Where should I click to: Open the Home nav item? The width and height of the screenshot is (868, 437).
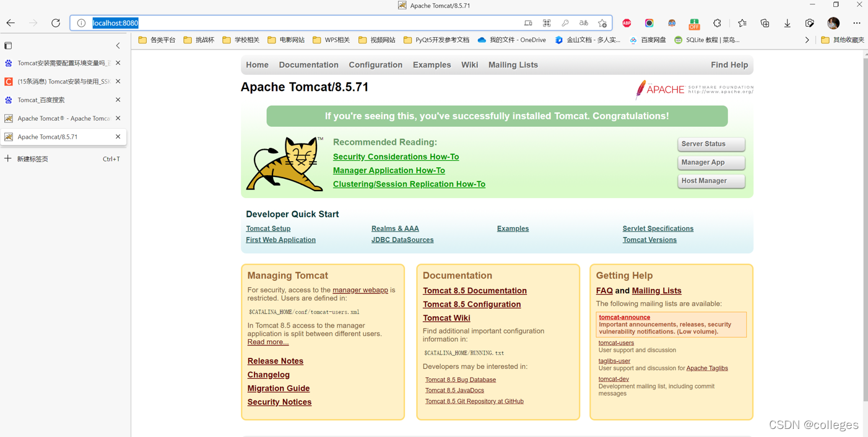pos(257,65)
